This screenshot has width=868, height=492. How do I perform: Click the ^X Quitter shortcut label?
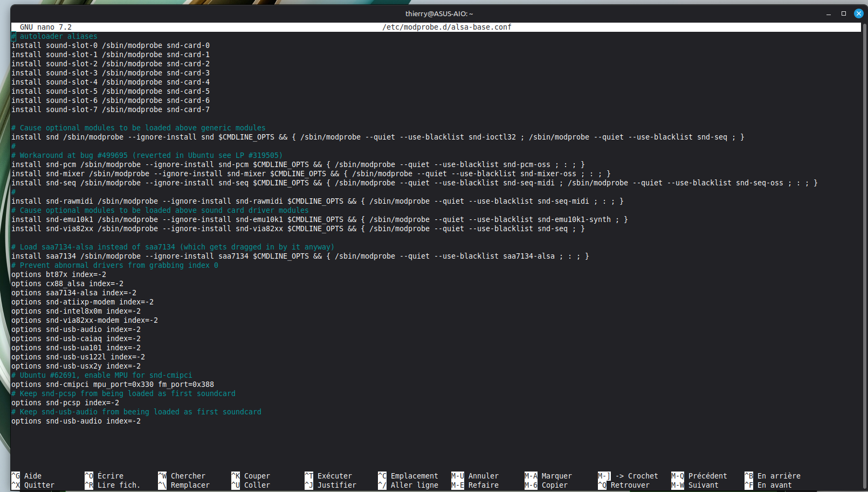point(33,485)
